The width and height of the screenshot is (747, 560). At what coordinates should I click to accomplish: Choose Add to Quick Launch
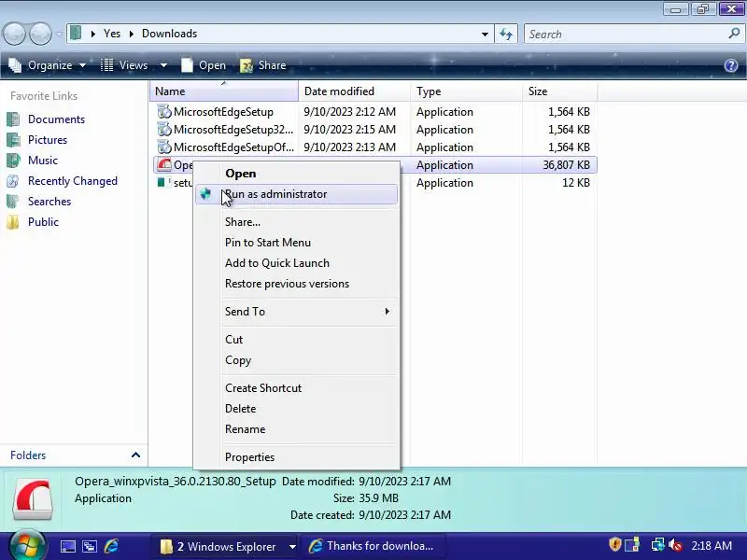point(296,263)
